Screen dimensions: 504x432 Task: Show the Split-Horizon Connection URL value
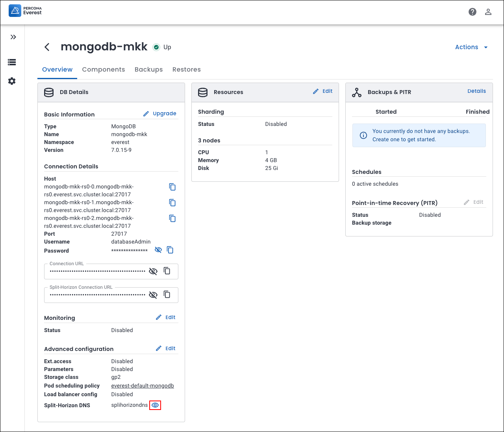click(x=153, y=295)
